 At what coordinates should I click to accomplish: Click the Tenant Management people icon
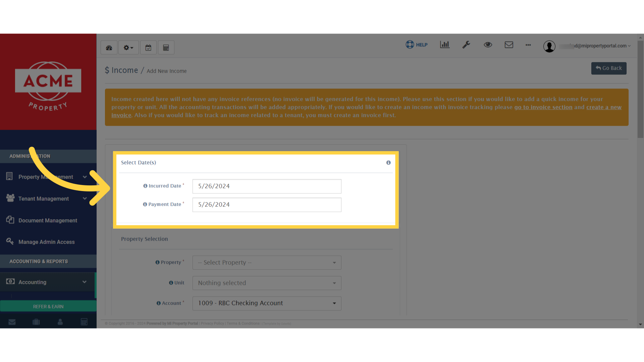point(10,198)
